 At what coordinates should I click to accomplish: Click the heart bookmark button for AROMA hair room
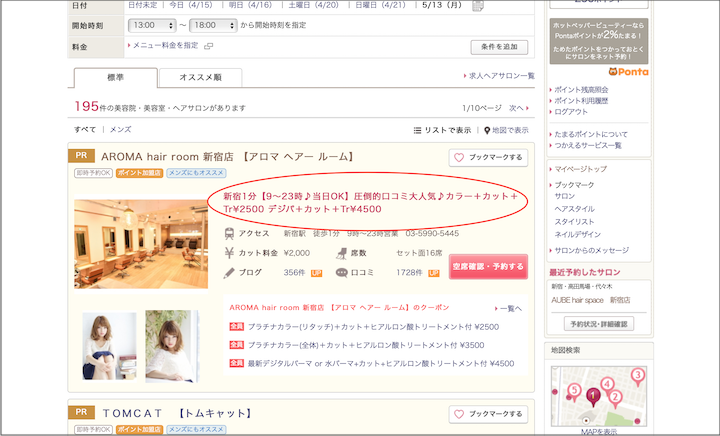coord(488,158)
